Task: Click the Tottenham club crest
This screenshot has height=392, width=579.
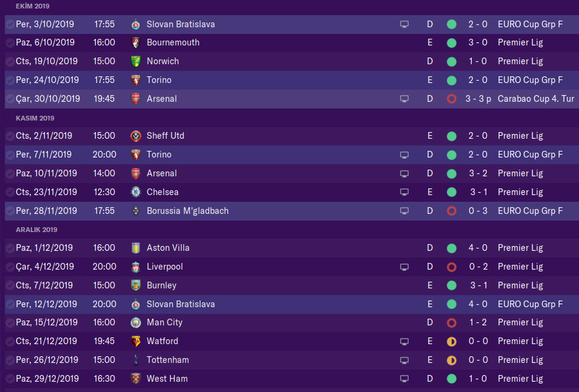Action: point(136,360)
